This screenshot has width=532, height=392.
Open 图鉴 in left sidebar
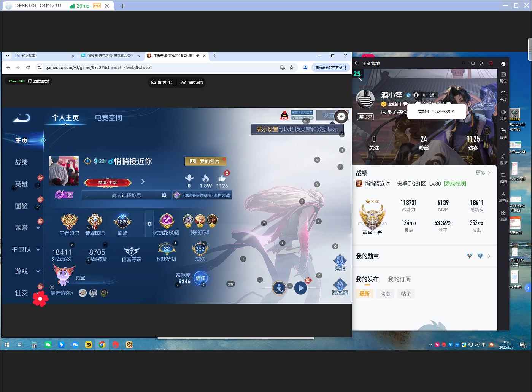(21, 206)
